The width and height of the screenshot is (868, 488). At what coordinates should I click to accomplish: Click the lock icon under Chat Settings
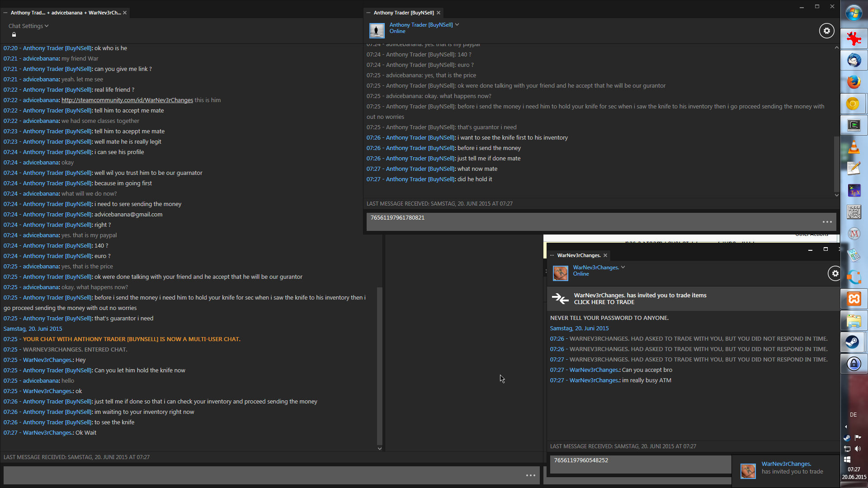[x=14, y=35]
